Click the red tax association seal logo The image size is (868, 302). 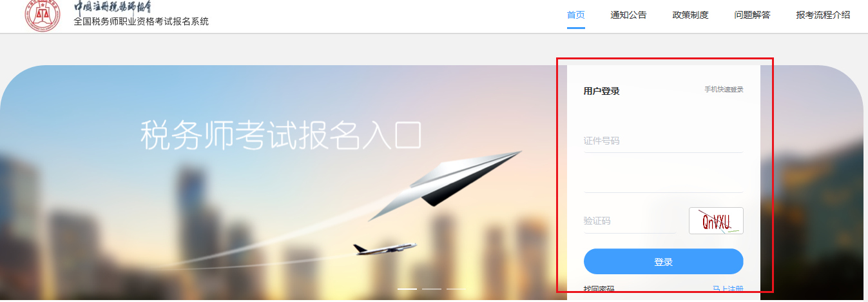[42, 15]
